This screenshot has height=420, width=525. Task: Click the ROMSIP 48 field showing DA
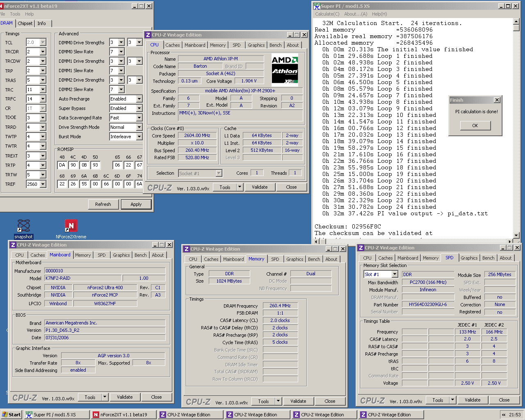pos(62,165)
